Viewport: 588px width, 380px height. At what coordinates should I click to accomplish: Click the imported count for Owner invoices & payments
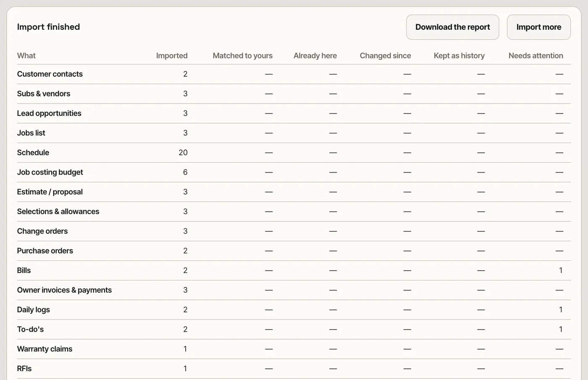click(x=185, y=290)
